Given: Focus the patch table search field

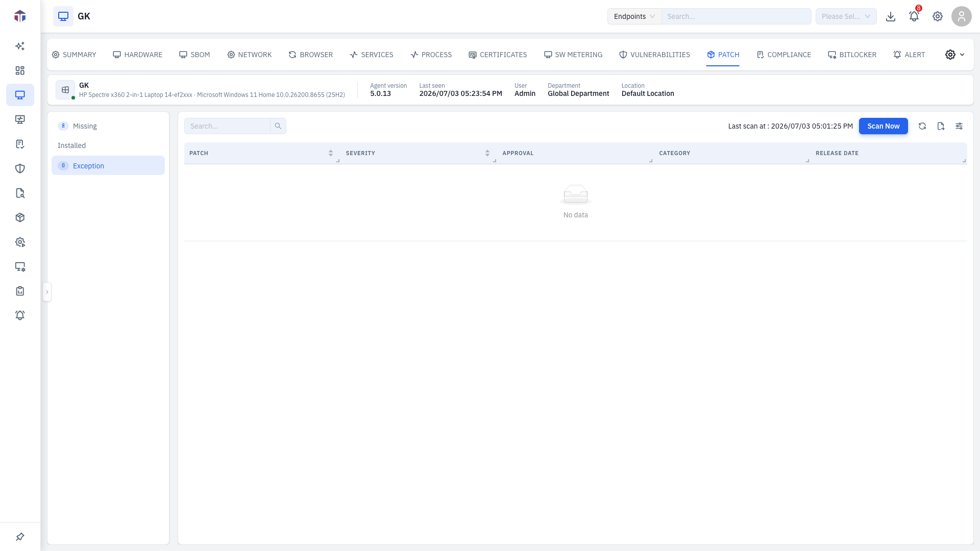Looking at the screenshot, I should 227,126.
